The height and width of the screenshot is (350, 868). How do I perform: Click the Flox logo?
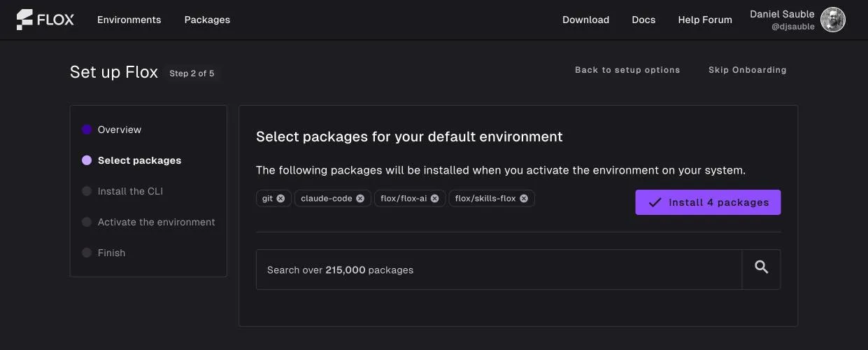tap(45, 20)
